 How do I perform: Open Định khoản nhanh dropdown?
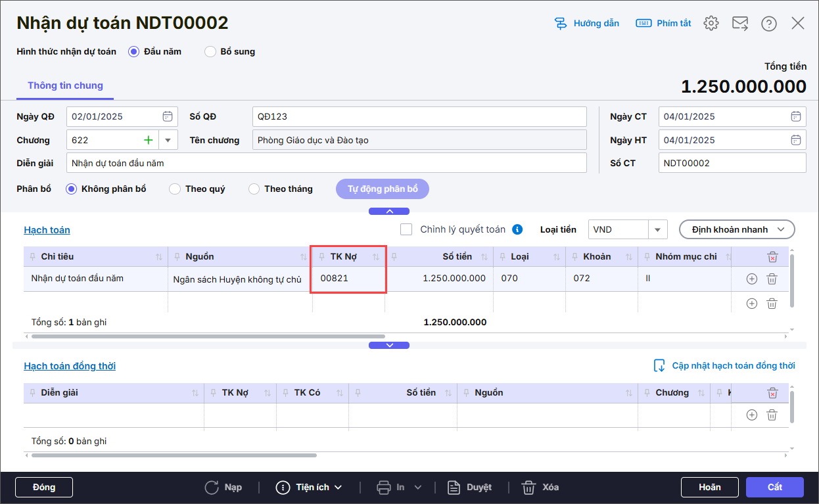(x=737, y=229)
